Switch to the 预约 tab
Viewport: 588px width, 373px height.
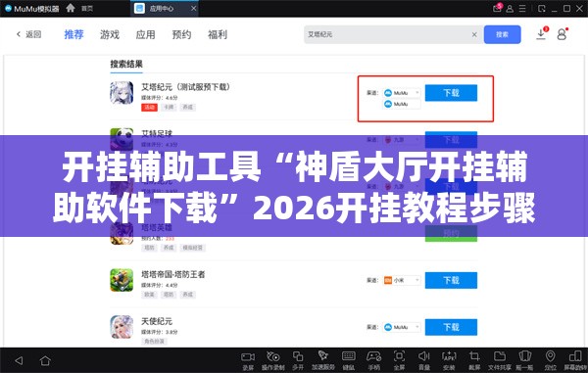point(181,34)
